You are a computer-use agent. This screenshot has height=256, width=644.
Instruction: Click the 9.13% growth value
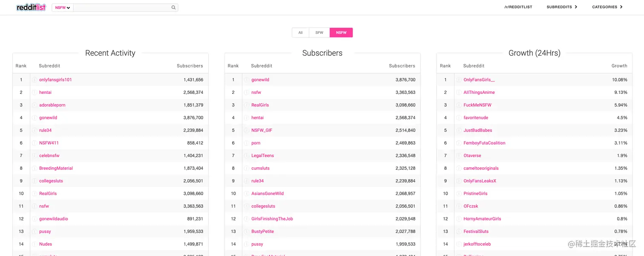(x=621, y=93)
